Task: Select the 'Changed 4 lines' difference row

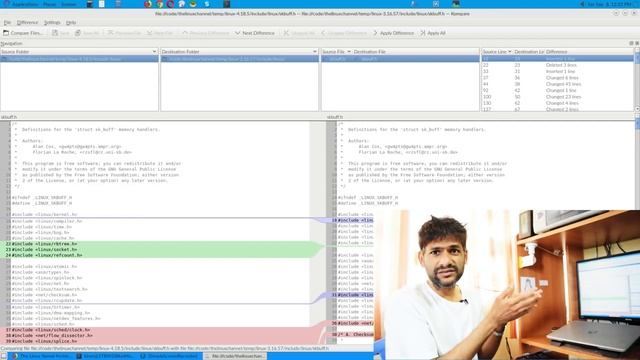Action: coord(558,103)
